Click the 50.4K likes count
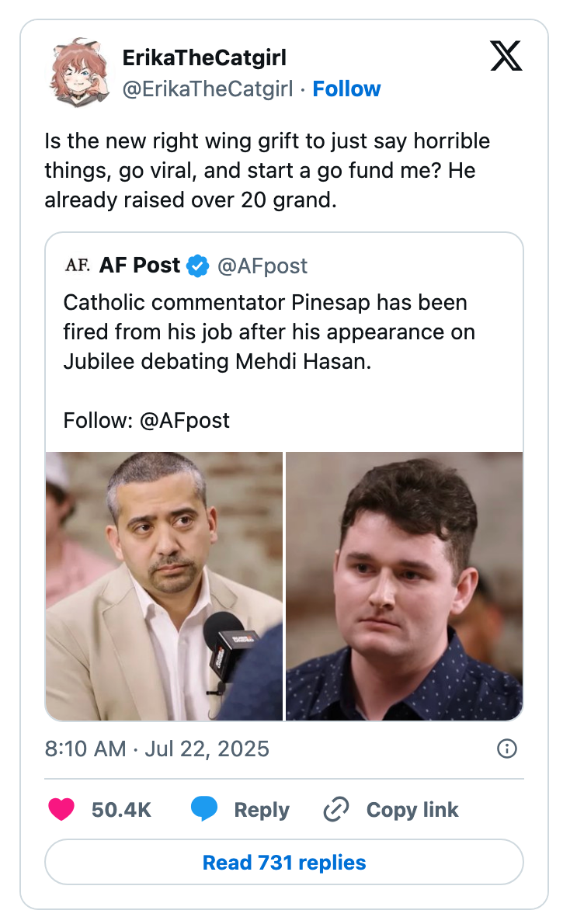This screenshot has width=570, height=924. (x=121, y=810)
